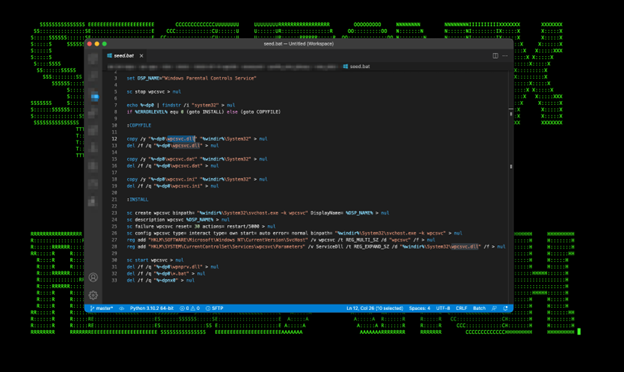The width and height of the screenshot is (624, 372).
Task: Click Ln 12, Col 26 position indicator
Action: point(374,308)
